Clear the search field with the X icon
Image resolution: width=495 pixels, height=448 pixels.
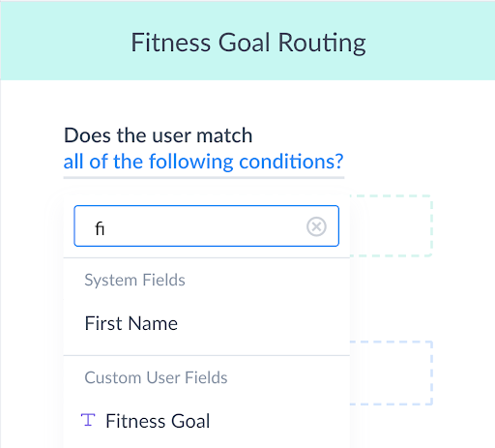tap(316, 226)
